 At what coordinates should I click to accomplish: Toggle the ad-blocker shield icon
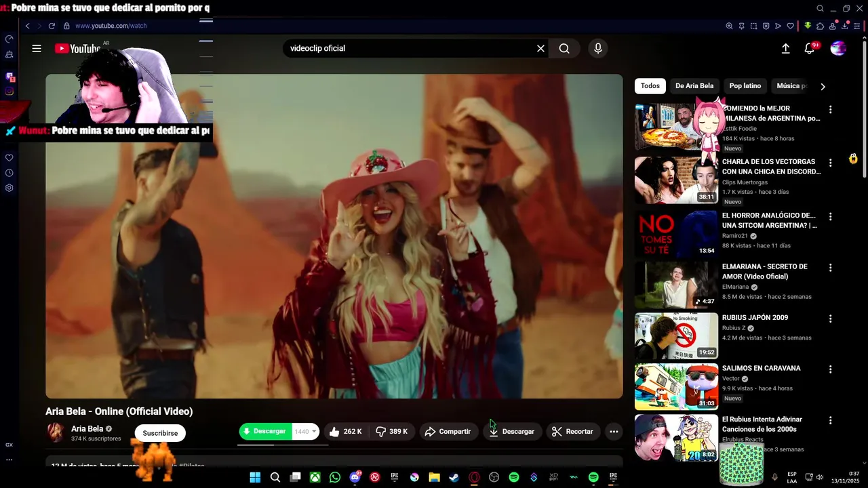click(x=766, y=26)
